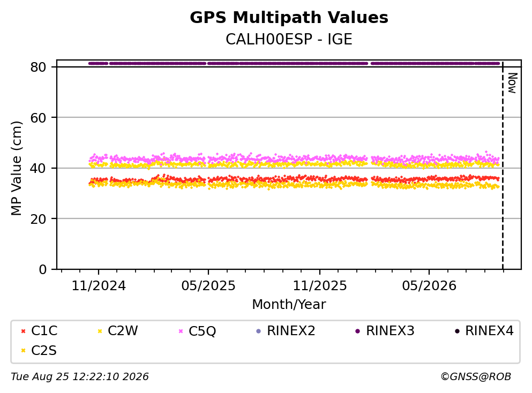Click the RINEX2 legend dot
The image size is (532, 393).
[259, 331]
